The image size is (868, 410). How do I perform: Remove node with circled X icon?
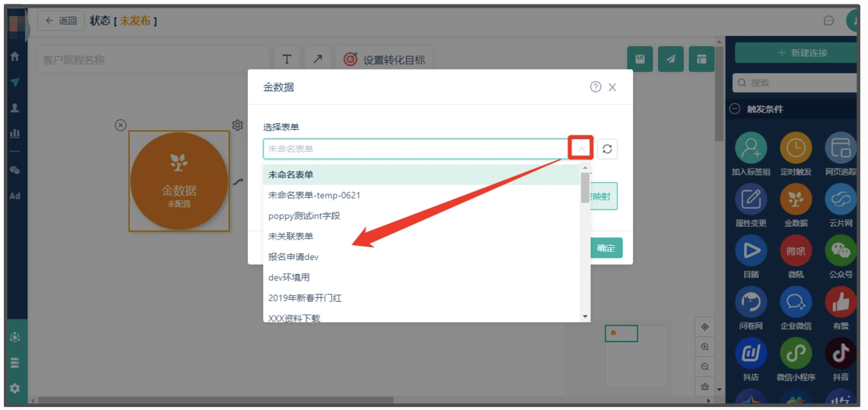121,125
